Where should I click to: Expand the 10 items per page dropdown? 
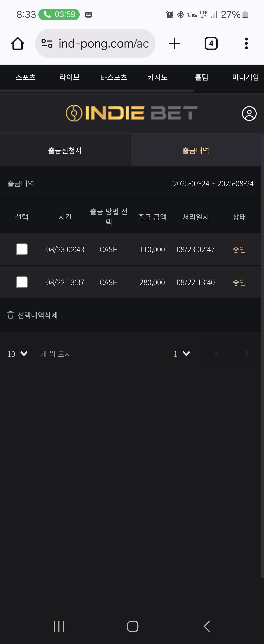click(x=18, y=354)
